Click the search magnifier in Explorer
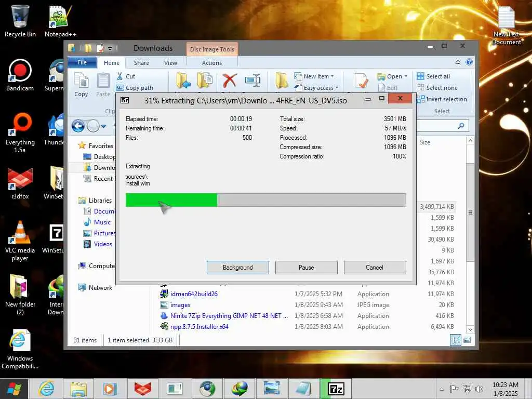 tap(461, 126)
